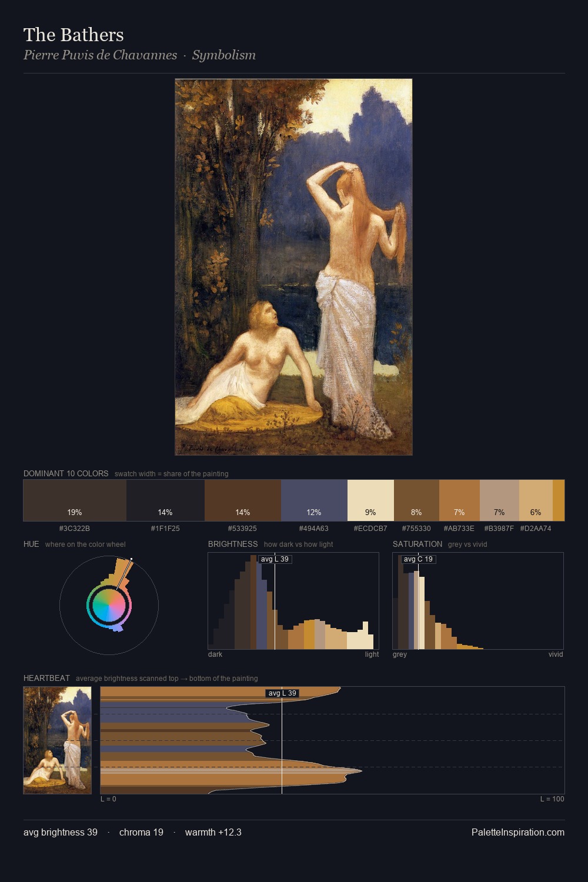The image size is (588, 882).
Task: Select the narrow golden swatch at palette end
Action: [x=559, y=500]
